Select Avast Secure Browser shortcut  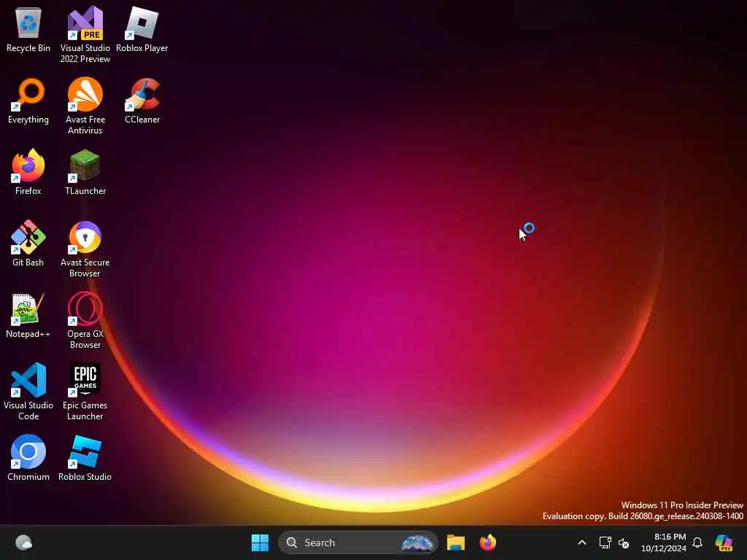pyautogui.click(x=85, y=249)
